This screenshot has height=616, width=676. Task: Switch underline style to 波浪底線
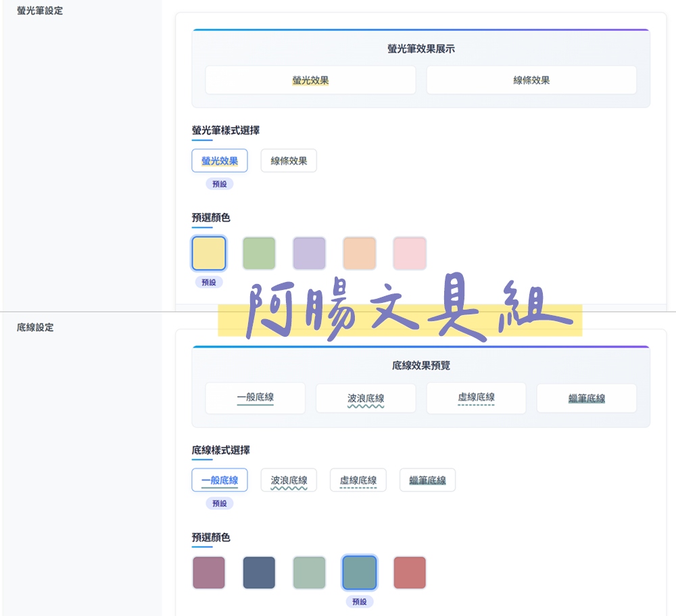coord(289,479)
